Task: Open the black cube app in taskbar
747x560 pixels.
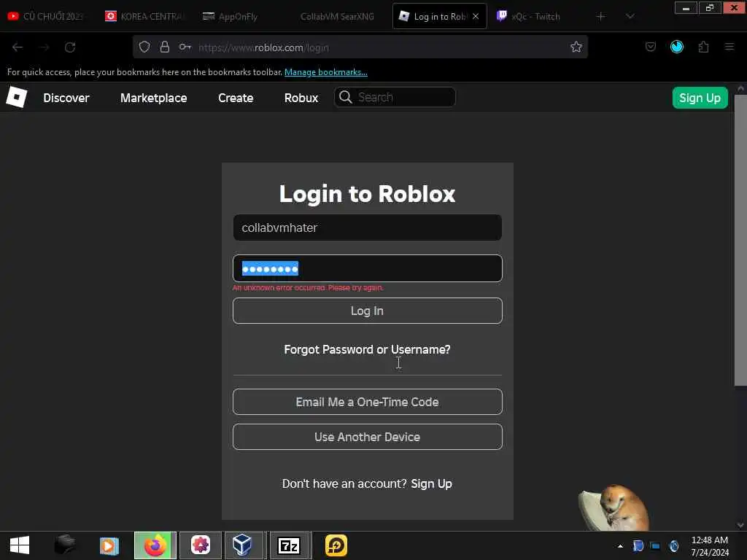Action: [x=65, y=545]
